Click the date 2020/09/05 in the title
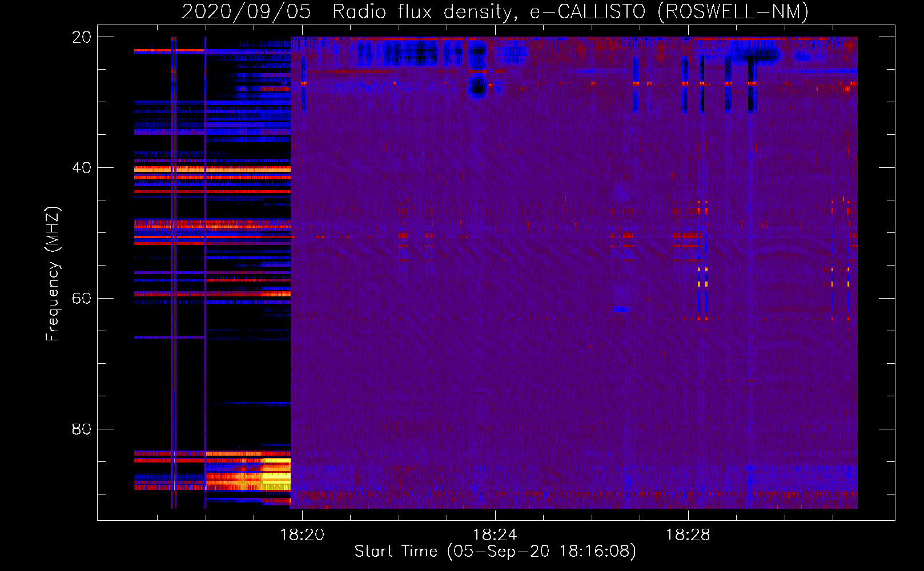Screen dimensions: 924x571 246,12
